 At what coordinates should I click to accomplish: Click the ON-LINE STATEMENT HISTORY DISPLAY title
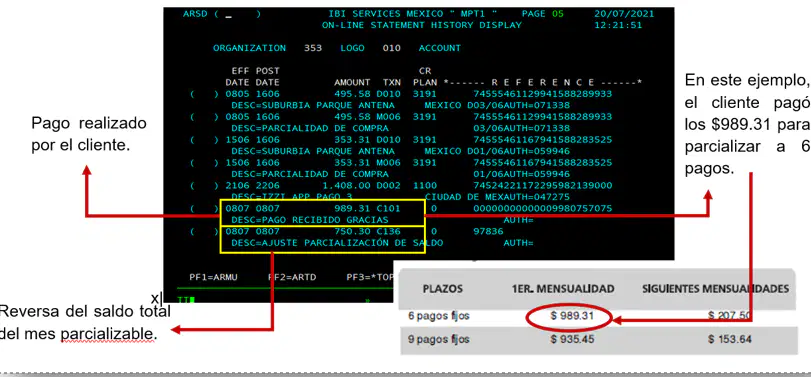coord(422,25)
